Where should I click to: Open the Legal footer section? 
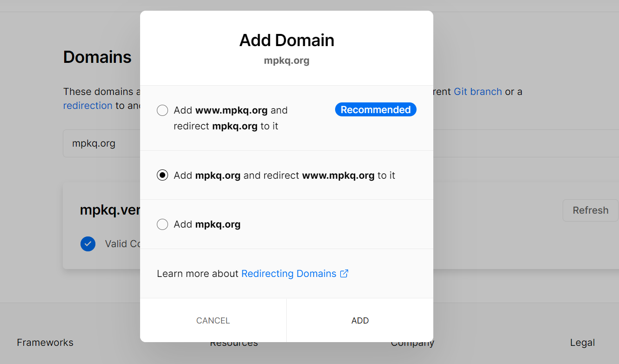coord(582,343)
